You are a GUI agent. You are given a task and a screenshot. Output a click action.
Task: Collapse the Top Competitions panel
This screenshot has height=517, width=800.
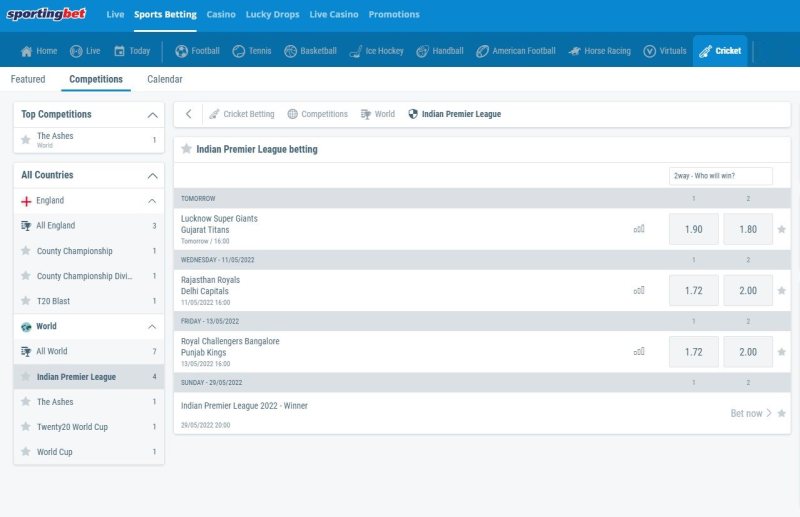(152, 115)
